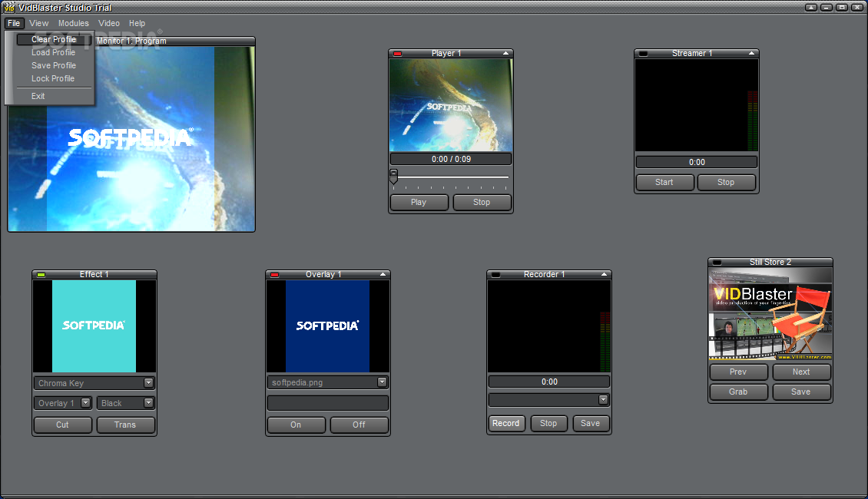Click Start on Streamer 1
This screenshot has width=868, height=499.
click(664, 183)
